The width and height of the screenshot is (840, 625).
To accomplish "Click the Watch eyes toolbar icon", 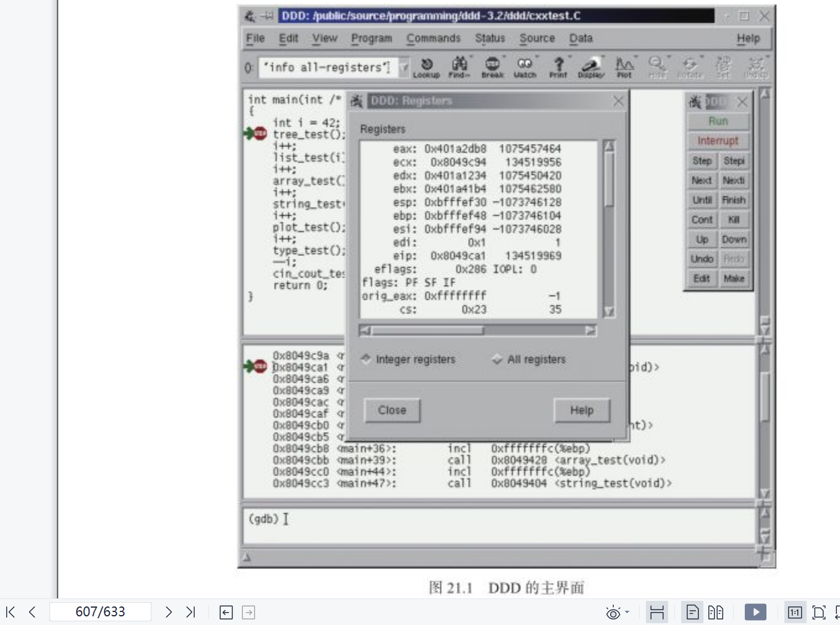I will (x=525, y=67).
